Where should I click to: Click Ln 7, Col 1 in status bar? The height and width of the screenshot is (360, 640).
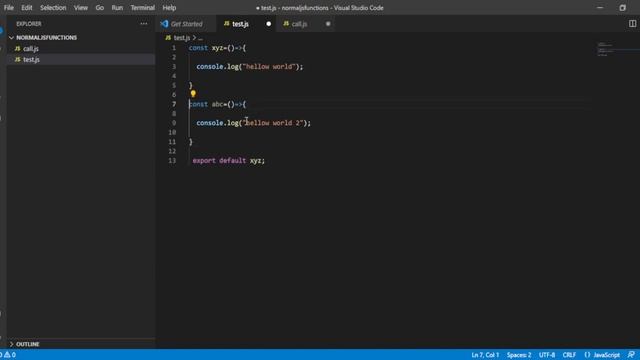(x=485, y=355)
